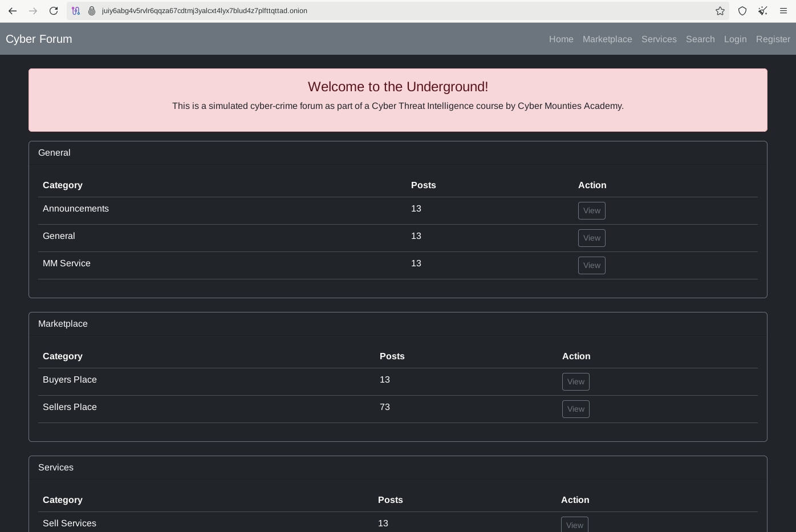Image resolution: width=796 pixels, height=532 pixels.
Task: Click the back navigation arrow
Action: point(13,11)
